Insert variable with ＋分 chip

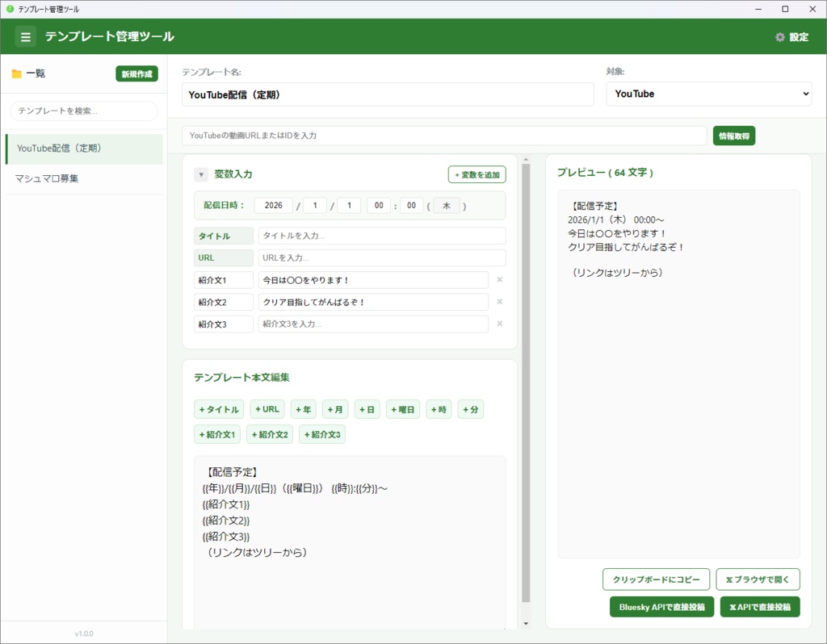click(x=471, y=409)
